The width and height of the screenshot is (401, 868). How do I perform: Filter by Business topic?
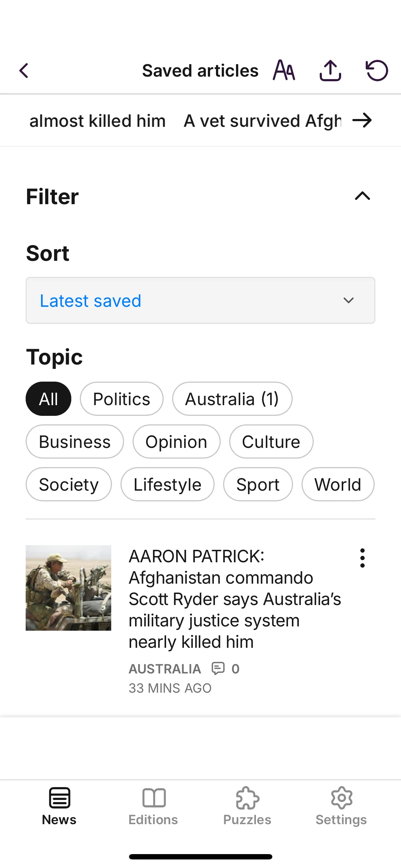[74, 441]
